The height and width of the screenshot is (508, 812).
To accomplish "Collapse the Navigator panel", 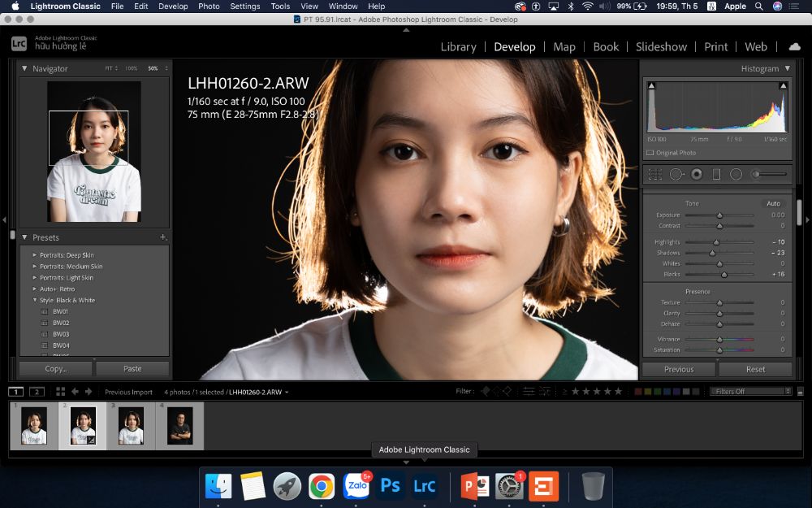I will 24,68.
